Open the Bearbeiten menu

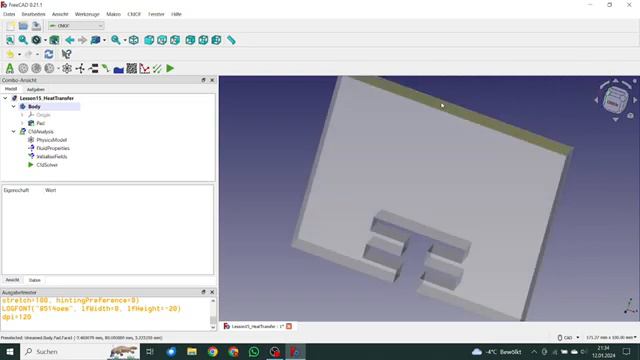tap(33, 14)
